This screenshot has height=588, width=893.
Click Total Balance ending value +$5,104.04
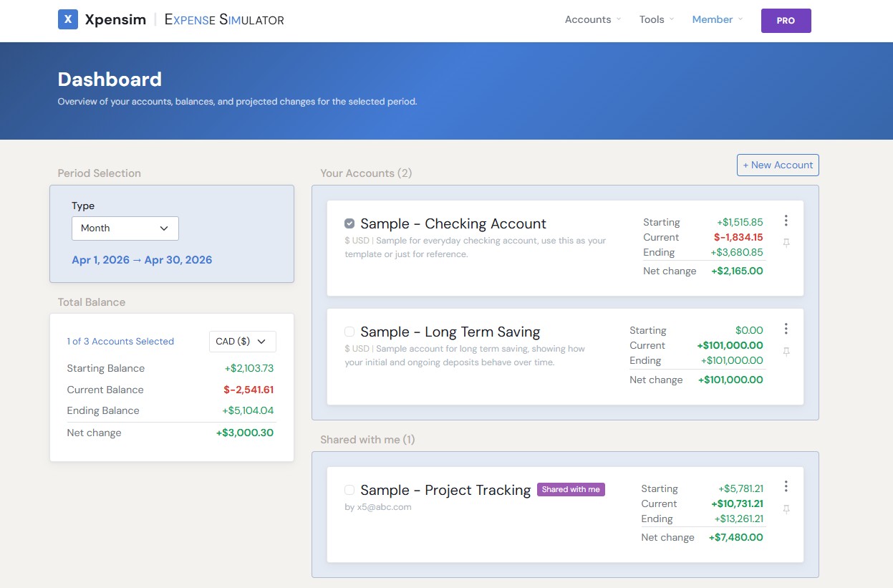click(248, 410)
